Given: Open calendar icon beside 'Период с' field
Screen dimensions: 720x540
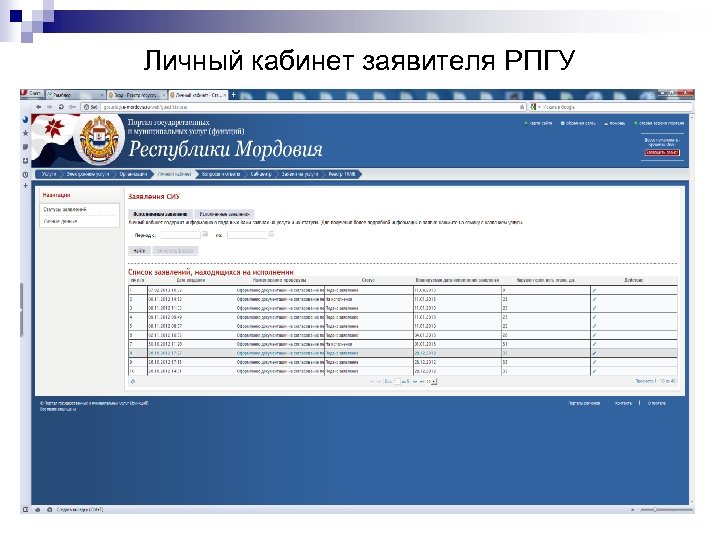Looking at the screenshot, I should [205, 234].
